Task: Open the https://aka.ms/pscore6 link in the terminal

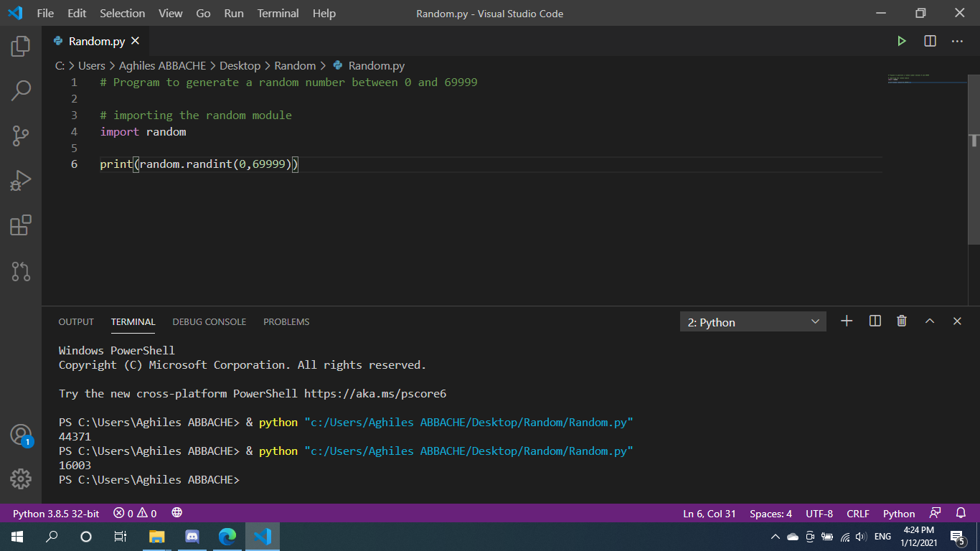Action: tap(375, 394)
